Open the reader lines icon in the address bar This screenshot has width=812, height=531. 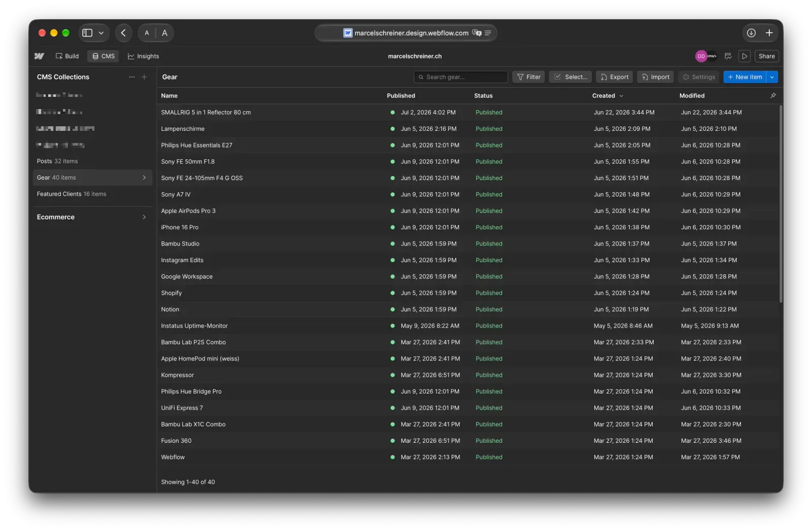tap(488, 33)
